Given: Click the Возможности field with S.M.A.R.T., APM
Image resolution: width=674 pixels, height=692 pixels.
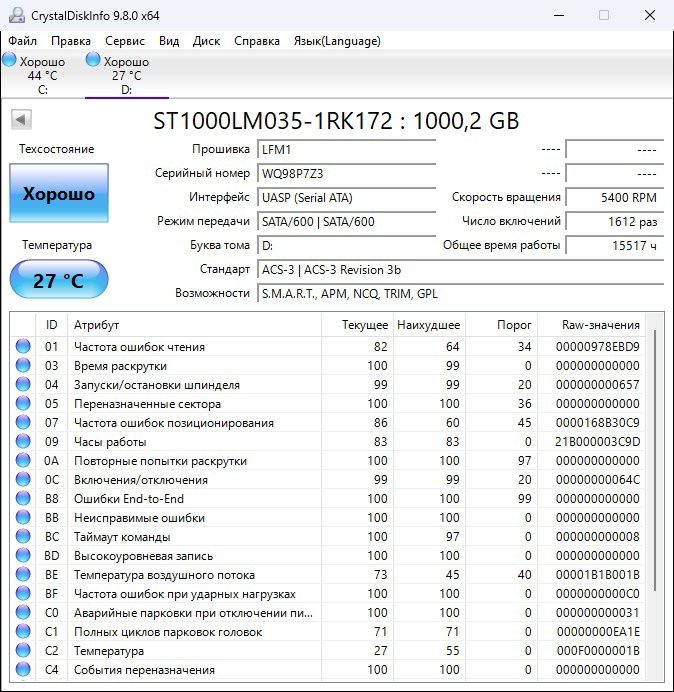Looking at the screenshot, I should coord(460,293).
